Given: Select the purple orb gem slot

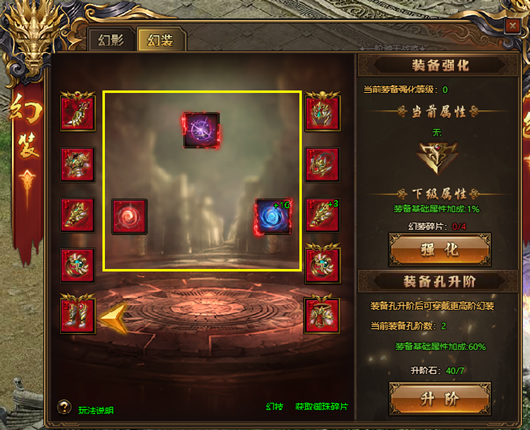Looking at the screenshot, I should [201, 130].
